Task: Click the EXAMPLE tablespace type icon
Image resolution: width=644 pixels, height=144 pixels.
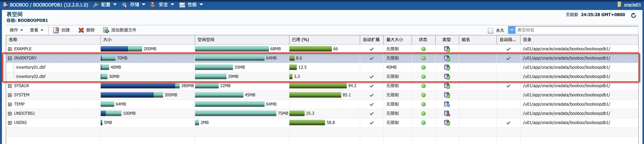Action: tap(447, 49)
